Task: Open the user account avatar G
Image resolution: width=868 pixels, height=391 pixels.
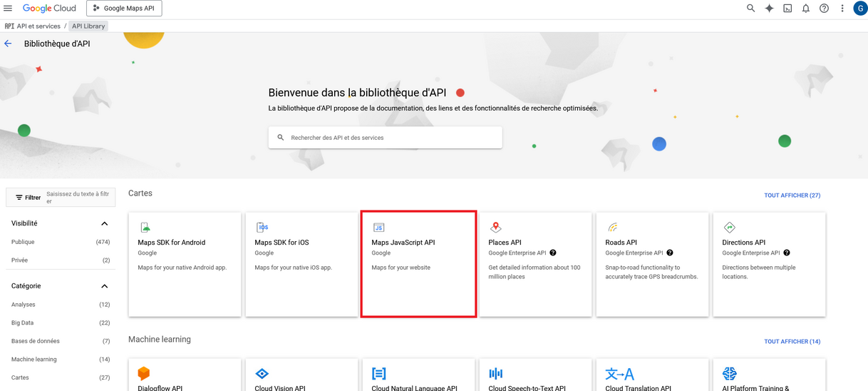Action: (860, 9)
